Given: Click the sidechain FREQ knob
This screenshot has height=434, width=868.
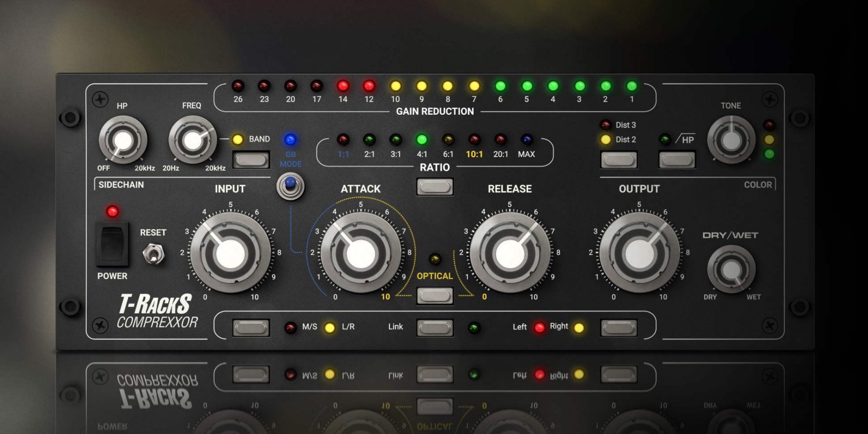Looking at the screenshot, I should [x=192, y=140].
